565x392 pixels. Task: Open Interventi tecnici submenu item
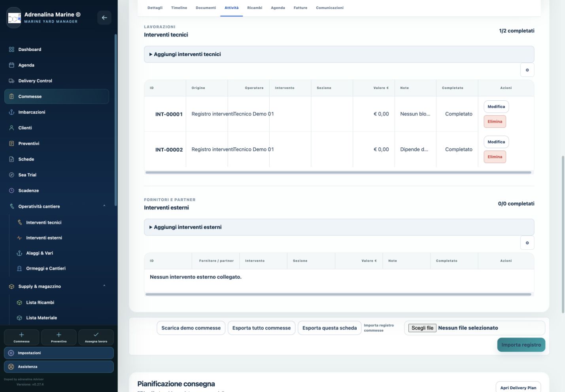[60, 222]
